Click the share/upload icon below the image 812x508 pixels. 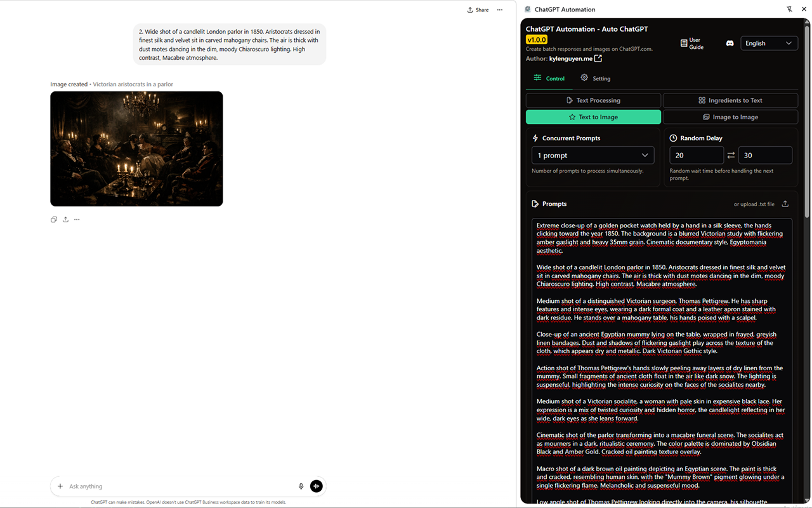[x=65, y=220]
